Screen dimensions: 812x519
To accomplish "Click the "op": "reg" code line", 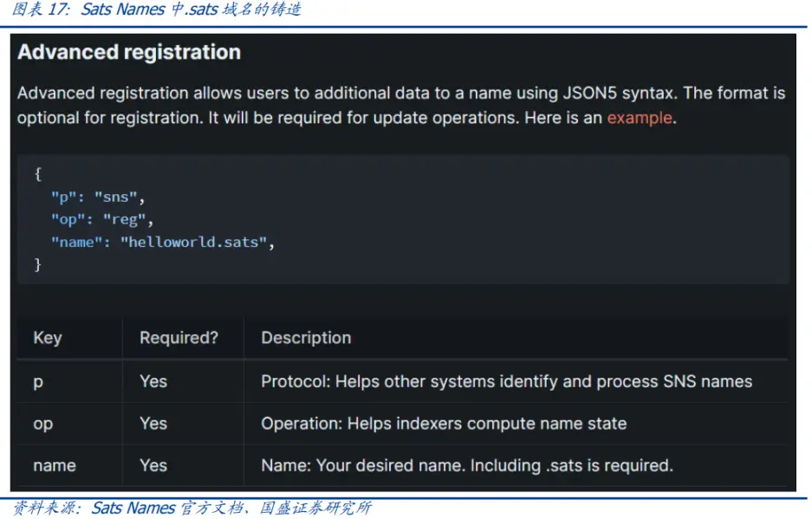I will pos(101,219).
